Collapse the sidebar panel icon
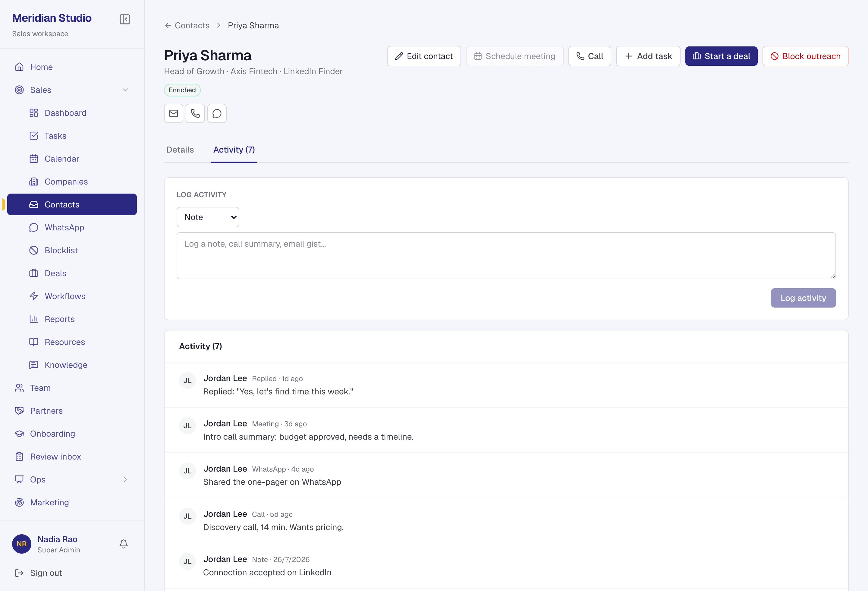The width and height of the screenshot is (868, 591). click(x=124, y=19)
